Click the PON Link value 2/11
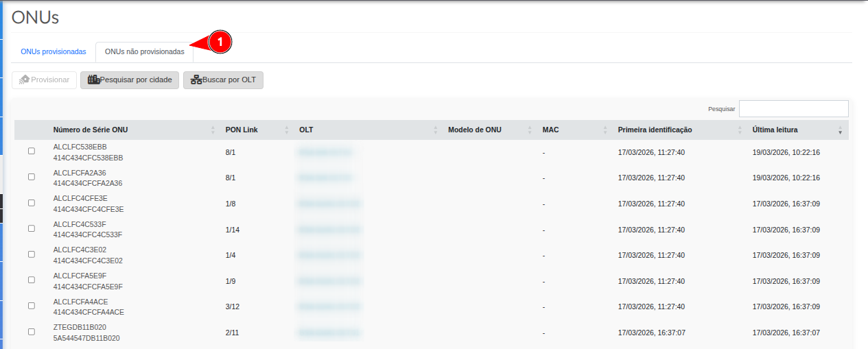Screen dimensions: 868x349 pos(233,333)
